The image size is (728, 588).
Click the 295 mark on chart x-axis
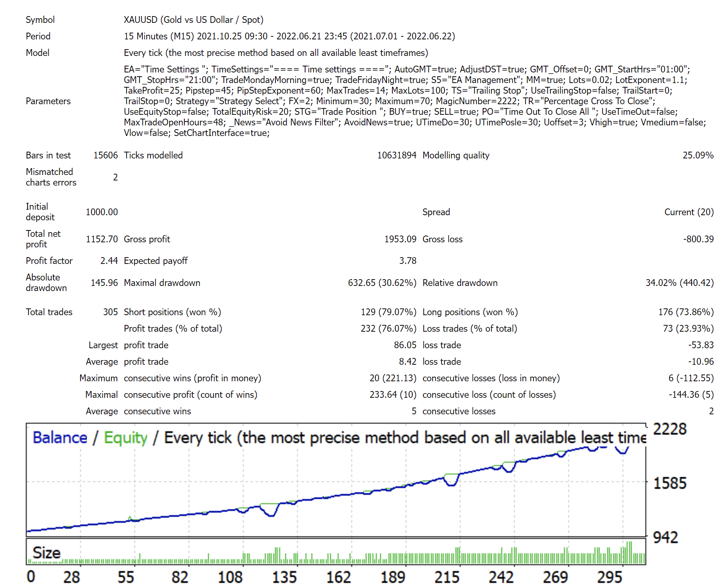(x=609, y=577)
